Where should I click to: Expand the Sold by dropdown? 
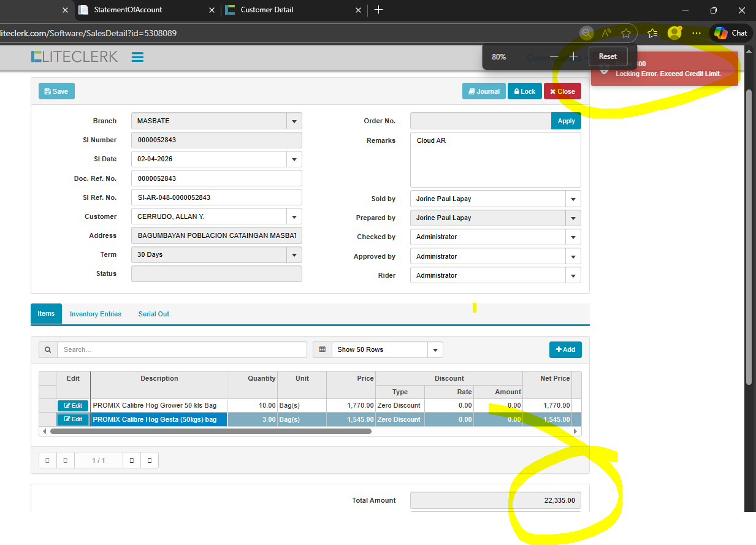(573, 199)
